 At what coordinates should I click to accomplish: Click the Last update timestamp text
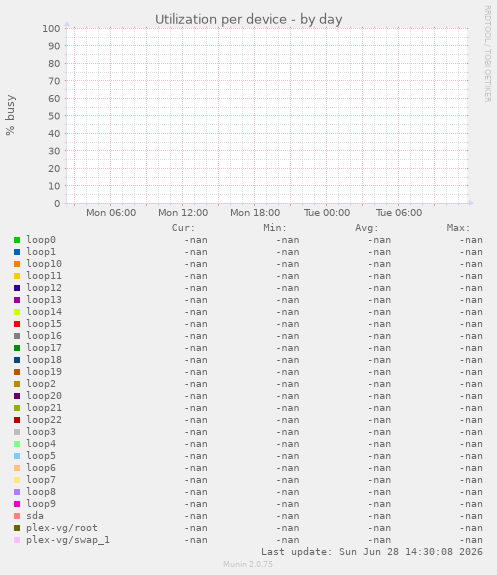click(372, 552)
